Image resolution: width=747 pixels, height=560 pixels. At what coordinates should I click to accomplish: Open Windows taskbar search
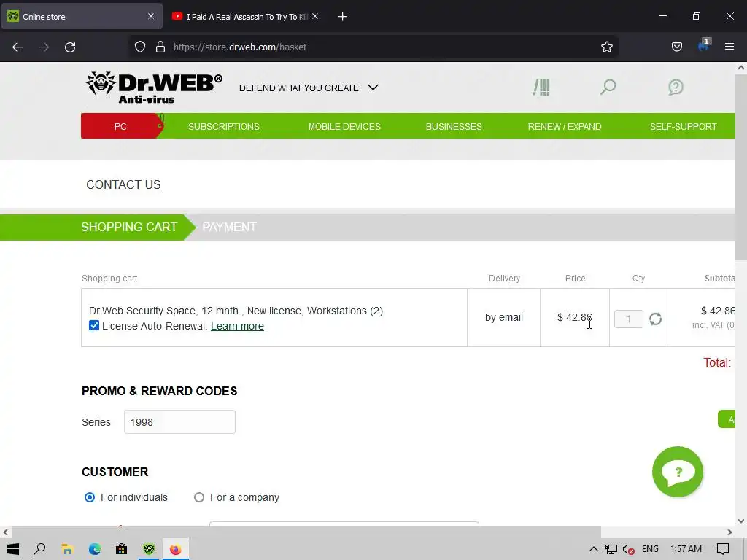[x=39, y=549]
